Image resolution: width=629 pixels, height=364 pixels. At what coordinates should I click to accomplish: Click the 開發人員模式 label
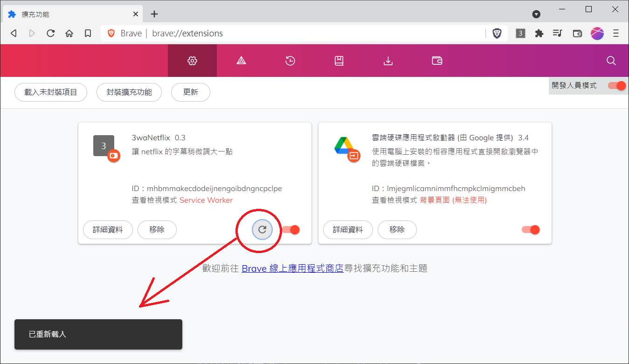pos(574,86)
